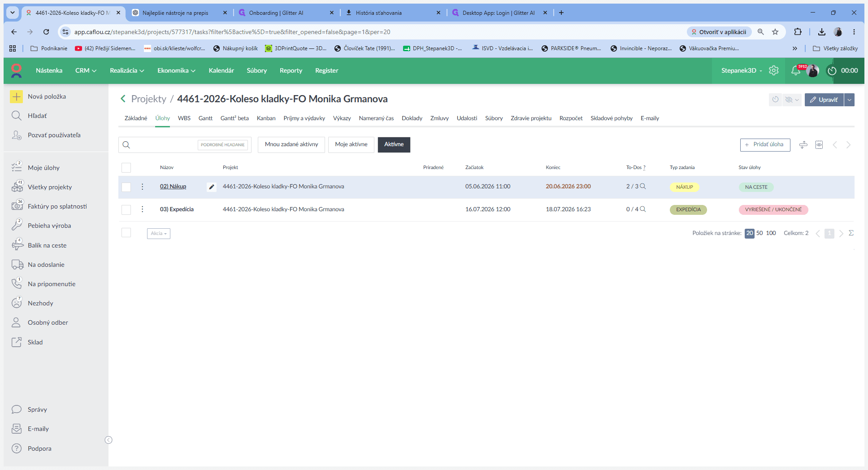
Task: Open the Rozpočet tab
Action: click(x=571, y=118)
